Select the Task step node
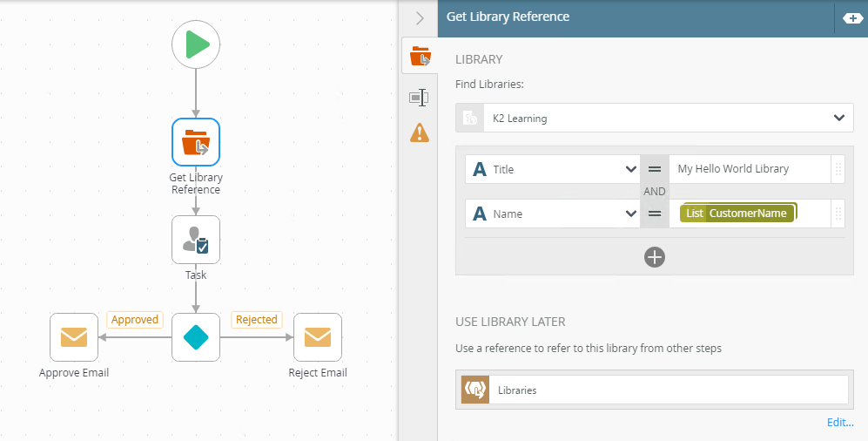 coord(196,240)
